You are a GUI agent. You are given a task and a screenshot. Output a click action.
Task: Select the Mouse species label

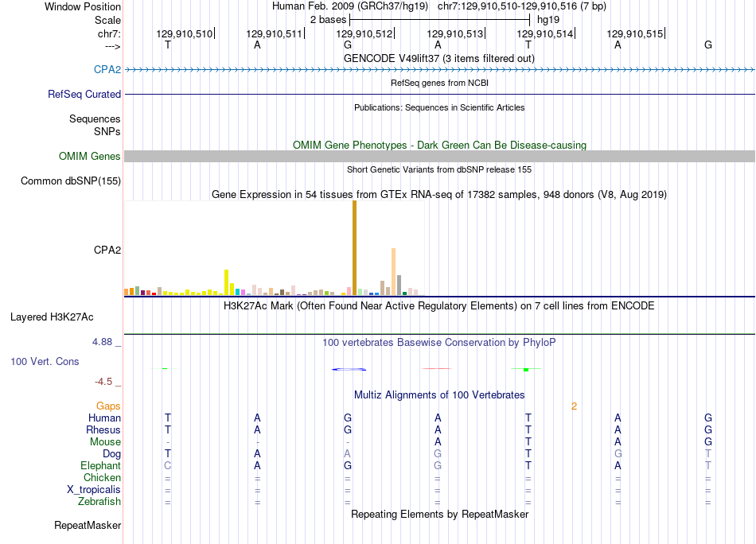point(105,442)
